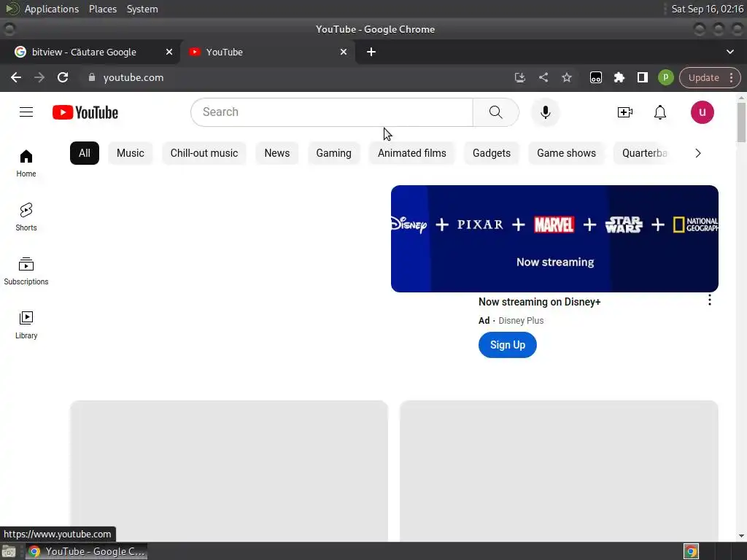Open Library from the sidebar
747x560 pixels.
click(x=26, y=325)
